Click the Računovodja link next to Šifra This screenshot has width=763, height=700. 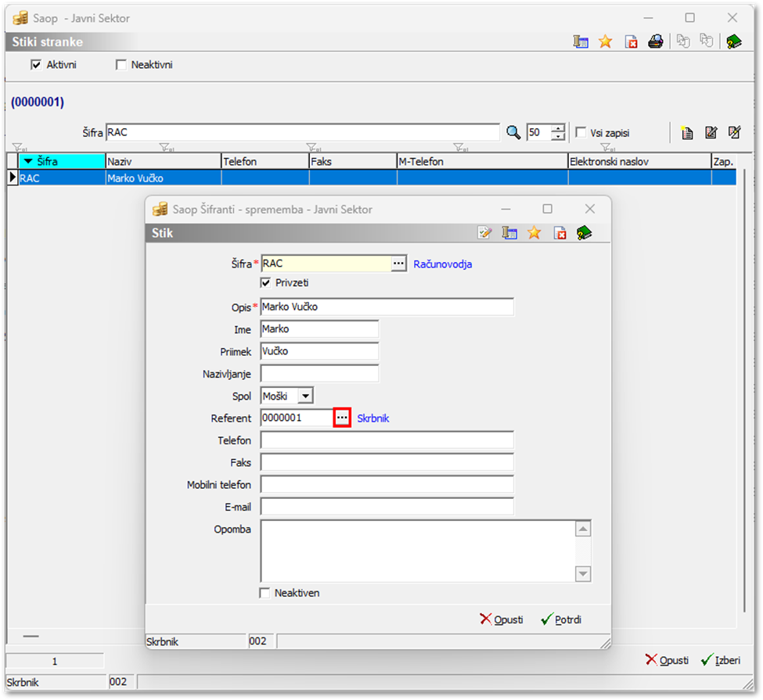(x=443, y=264)
